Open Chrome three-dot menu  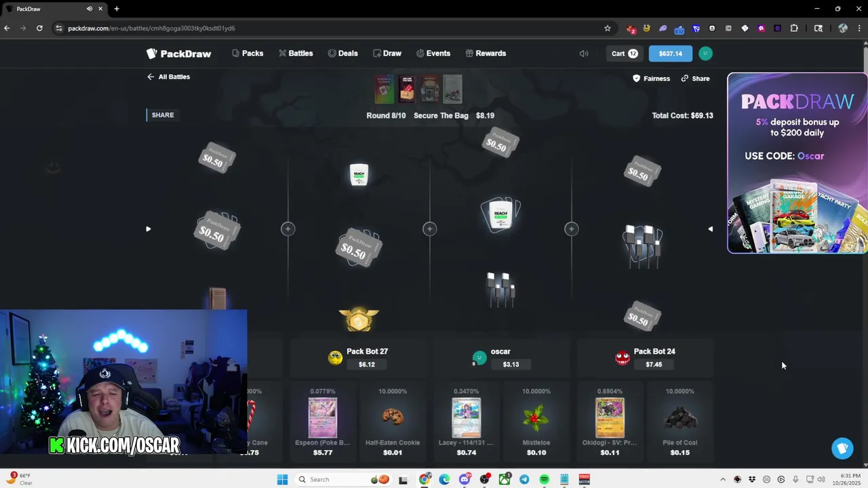[859, 28]
